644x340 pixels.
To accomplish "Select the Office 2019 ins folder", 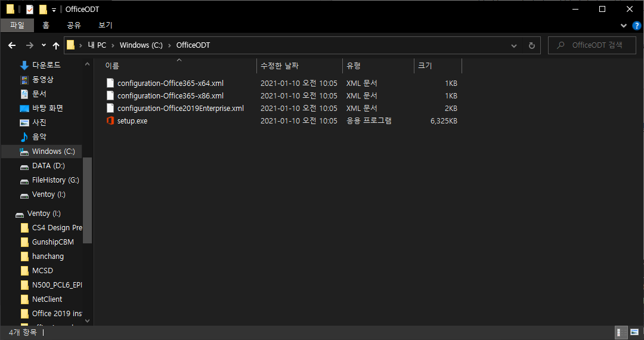I will (57, 314).
